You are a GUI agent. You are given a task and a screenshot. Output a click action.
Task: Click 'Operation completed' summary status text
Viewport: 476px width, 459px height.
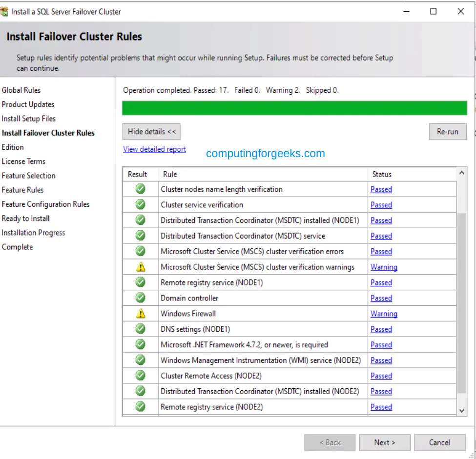tap(231, 90)
